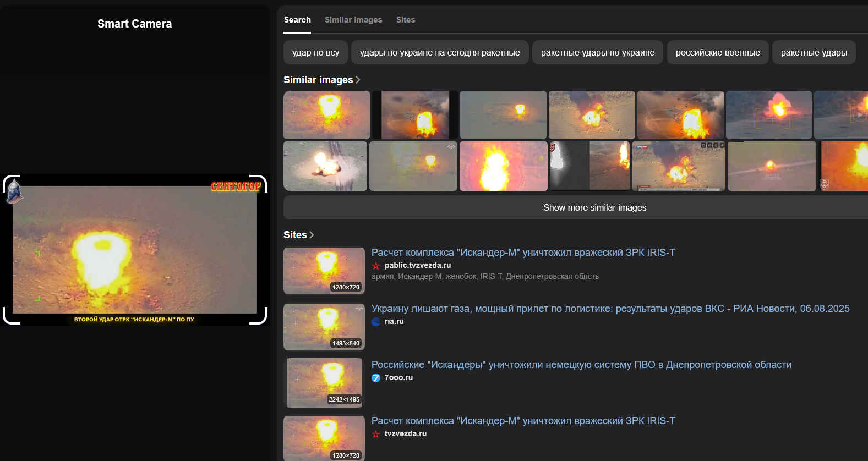
Task: Click the blue ria.ru favicon
Action: coord(376,322)
